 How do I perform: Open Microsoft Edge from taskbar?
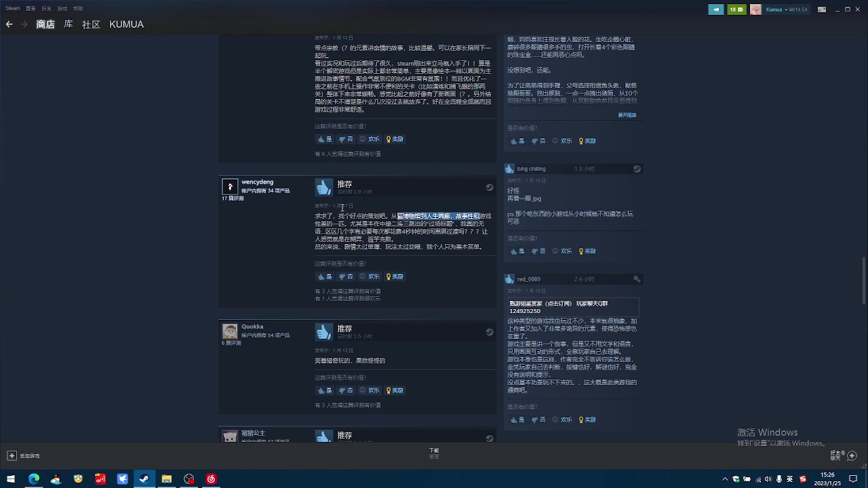34,479
